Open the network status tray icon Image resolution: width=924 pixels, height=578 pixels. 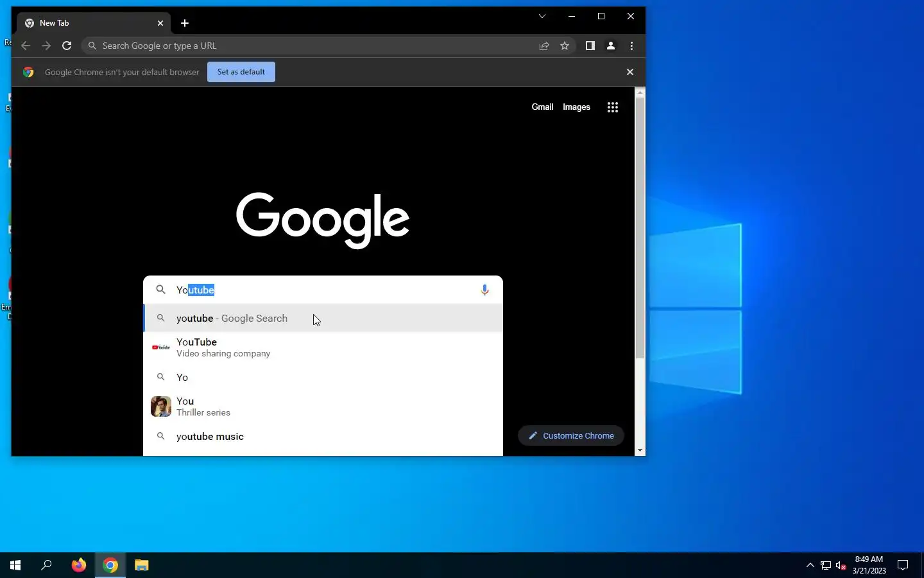826,566
